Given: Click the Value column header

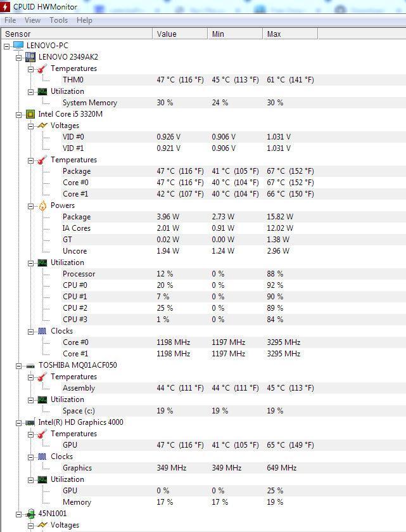Looking at the screenshot, I should pos(167,34).
